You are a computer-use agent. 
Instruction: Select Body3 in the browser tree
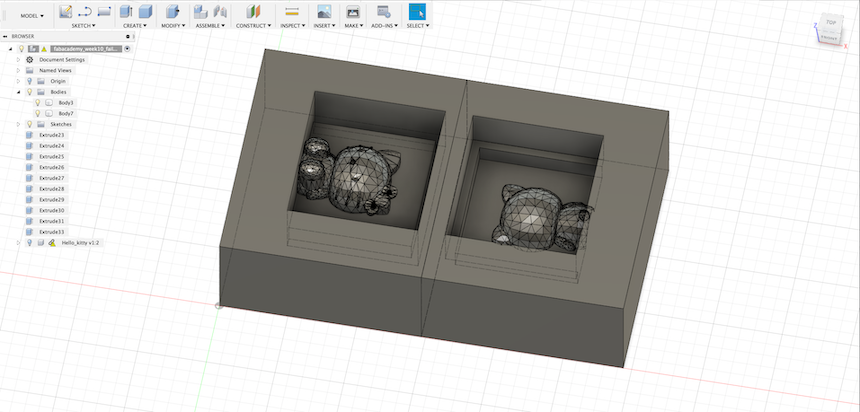pyautogui.click(x=66, y=103)
